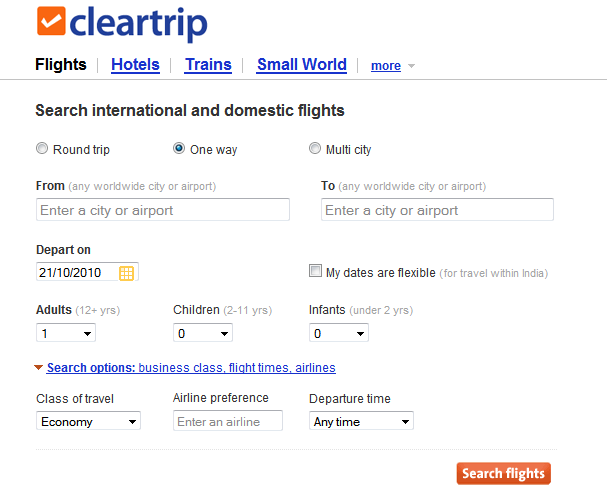The image size is (607, 498).
Task: Collapse the Search options section
Action: pos(40,368)
